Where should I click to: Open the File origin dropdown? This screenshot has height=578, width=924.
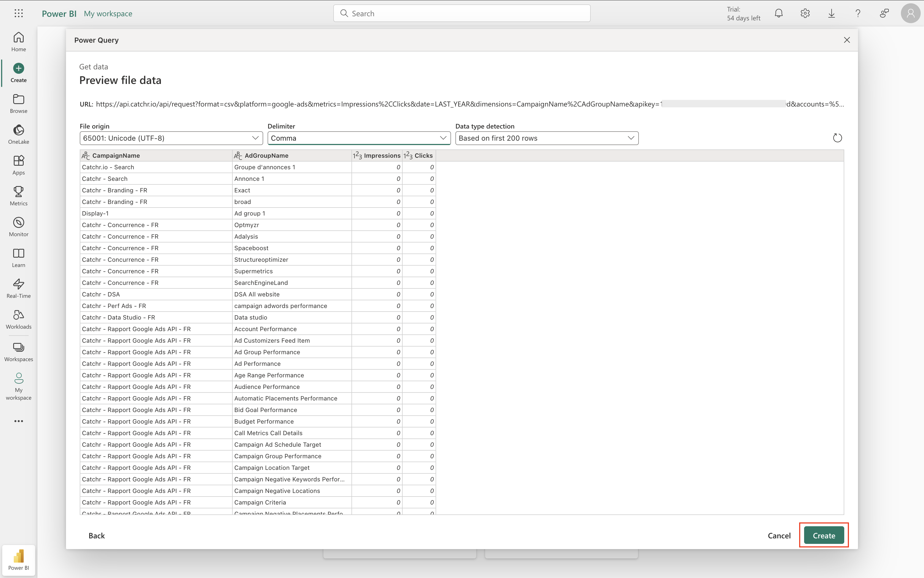(x=171, y=138)
